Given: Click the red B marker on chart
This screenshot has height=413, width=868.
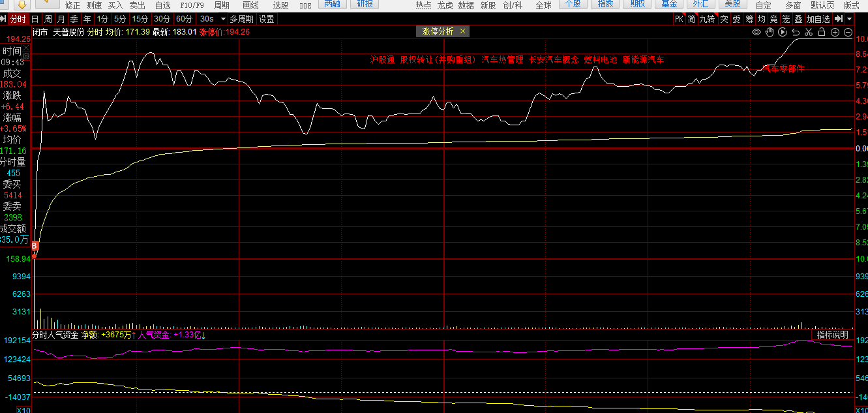Looking at the screenshot, I should (35, 246).
